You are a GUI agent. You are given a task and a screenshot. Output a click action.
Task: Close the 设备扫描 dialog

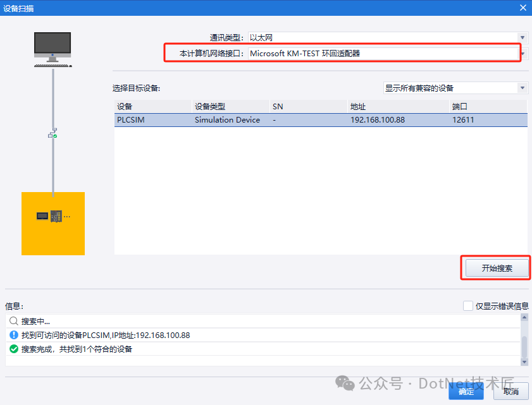(523, 8)
